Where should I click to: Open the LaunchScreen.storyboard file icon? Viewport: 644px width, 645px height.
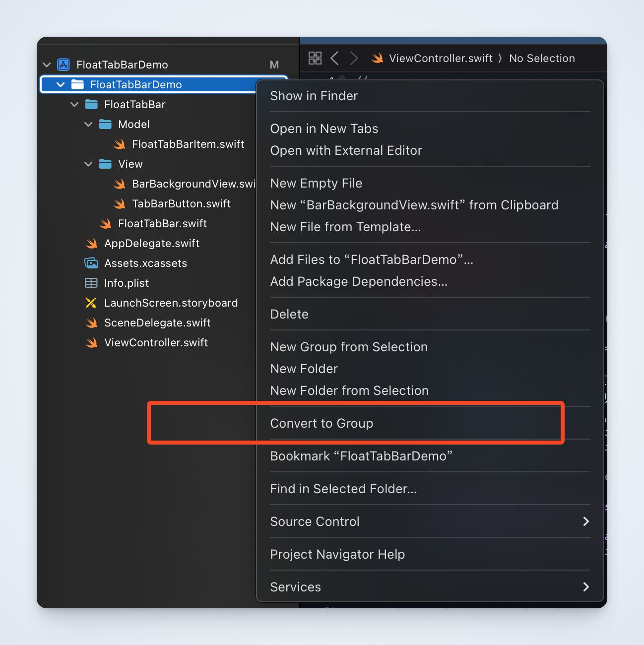pyautogui.click(x=91, y=303)
